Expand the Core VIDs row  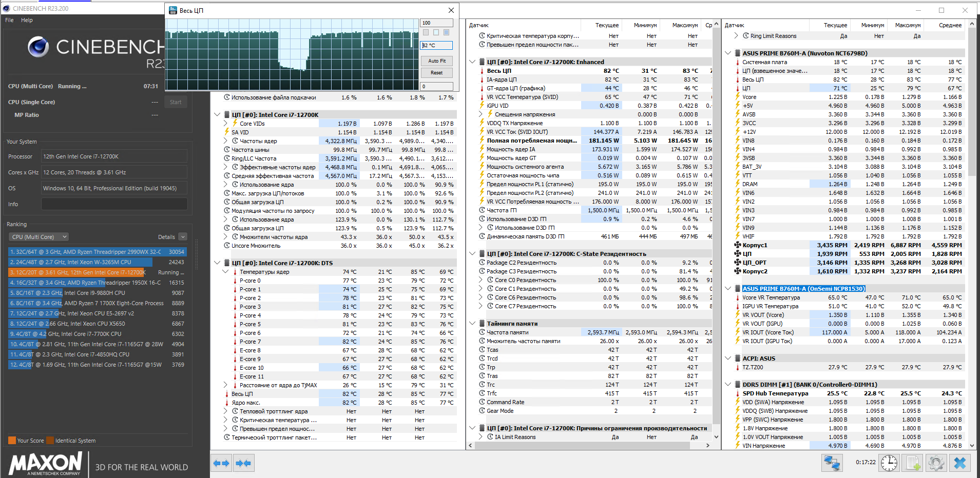pyautogui.click(x=225, y=124)
